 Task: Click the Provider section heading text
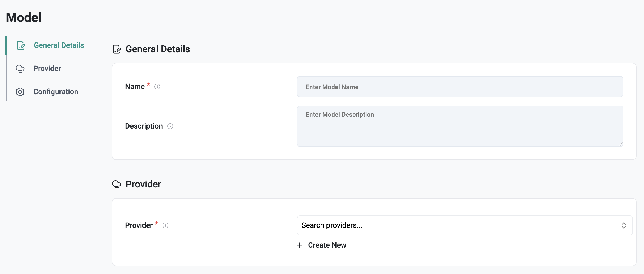143,184
